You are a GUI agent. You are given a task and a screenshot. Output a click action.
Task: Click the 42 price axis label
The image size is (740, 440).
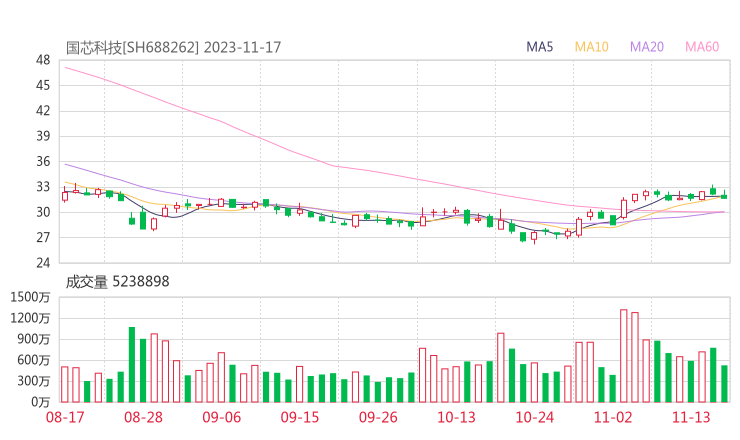pos(43,111)
